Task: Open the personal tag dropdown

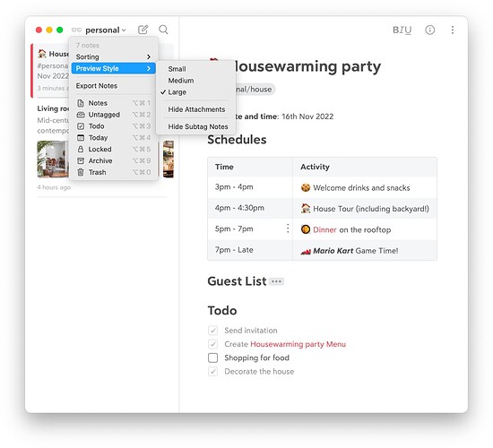Action: coord(106,30)
